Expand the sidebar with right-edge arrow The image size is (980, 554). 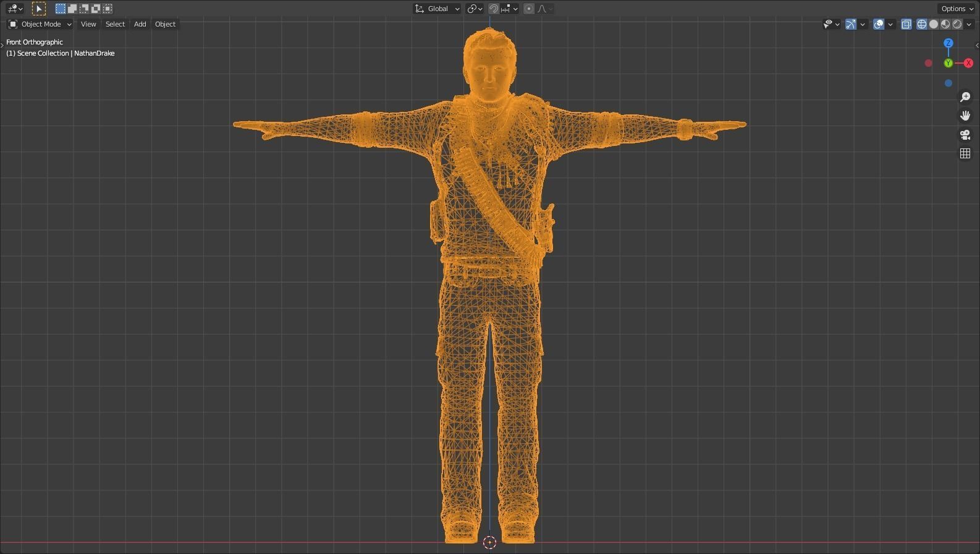pyautogui.click(x=977, y=45)
